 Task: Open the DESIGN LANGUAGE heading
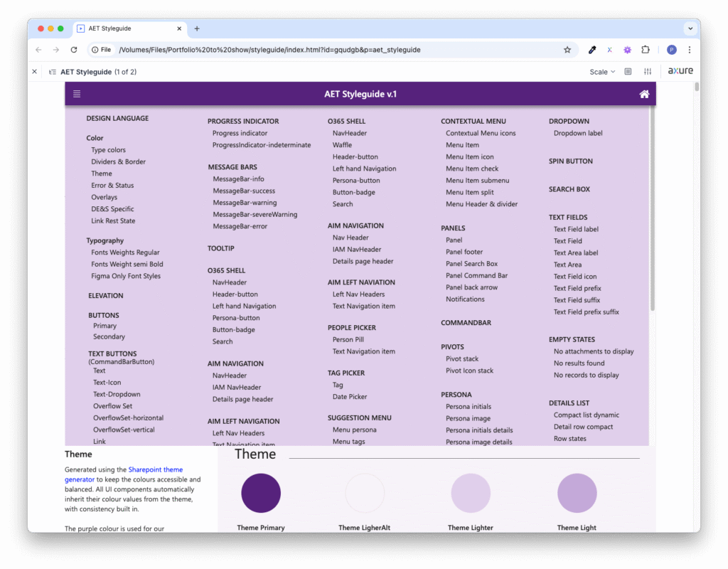(117, 119)
